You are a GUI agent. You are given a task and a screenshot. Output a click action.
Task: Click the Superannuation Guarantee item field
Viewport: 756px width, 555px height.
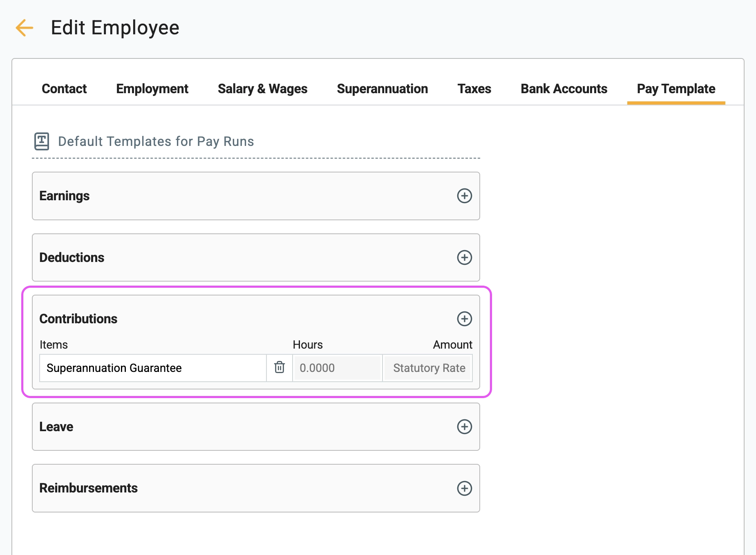[x=153, y=368]
